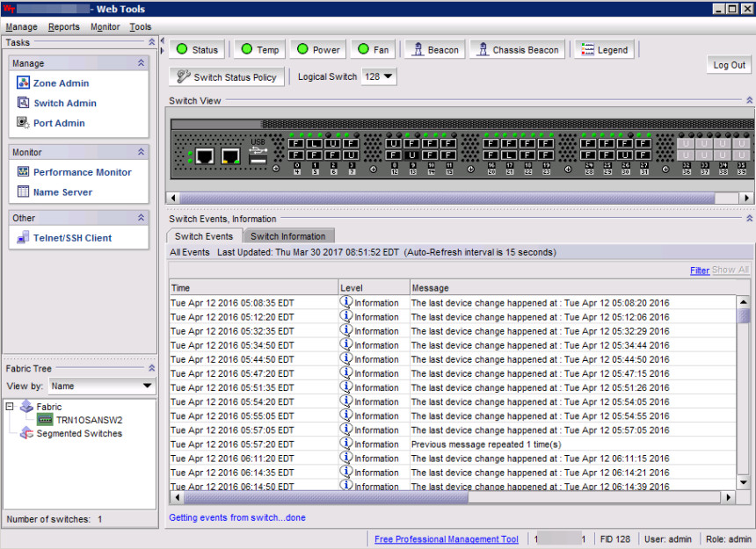Open the Reports menu
Screen dimensions: 756x549
point(63,27)
